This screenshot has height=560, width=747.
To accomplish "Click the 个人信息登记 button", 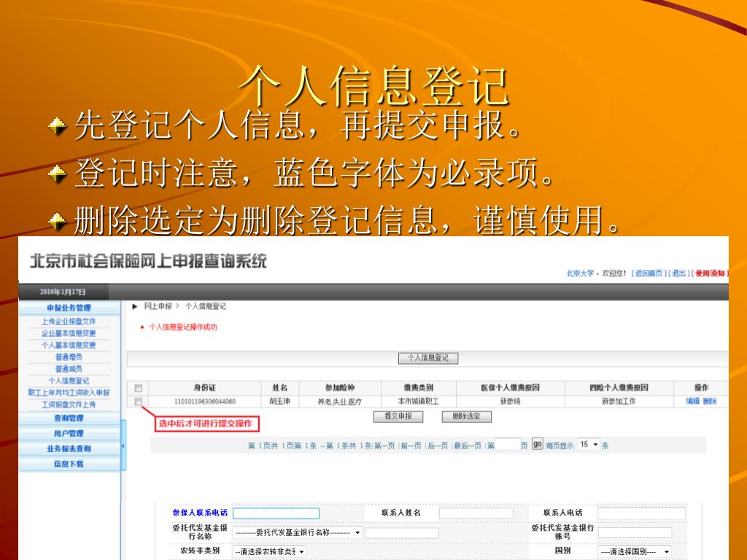I will pyautogui.click(x=427, y=358).
